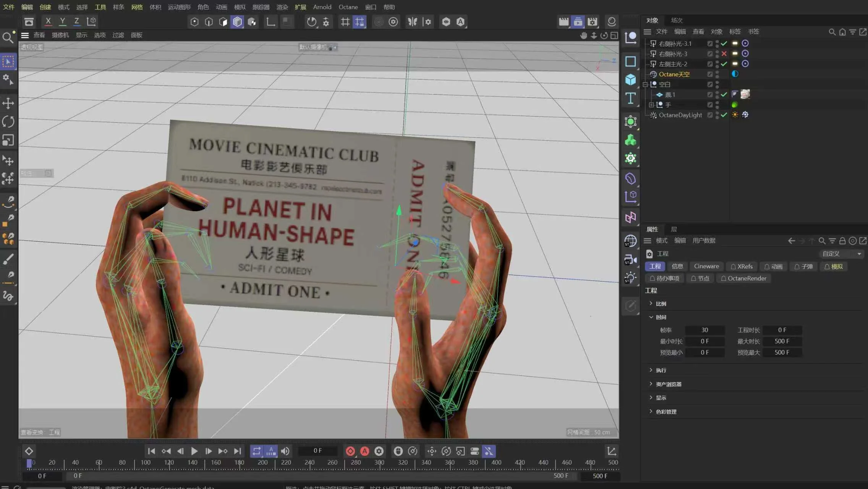The height and width of the screenshot is (489, 868).
Task: Toggle enable check for OctaneDayLight object
Action: pos(724,115)
